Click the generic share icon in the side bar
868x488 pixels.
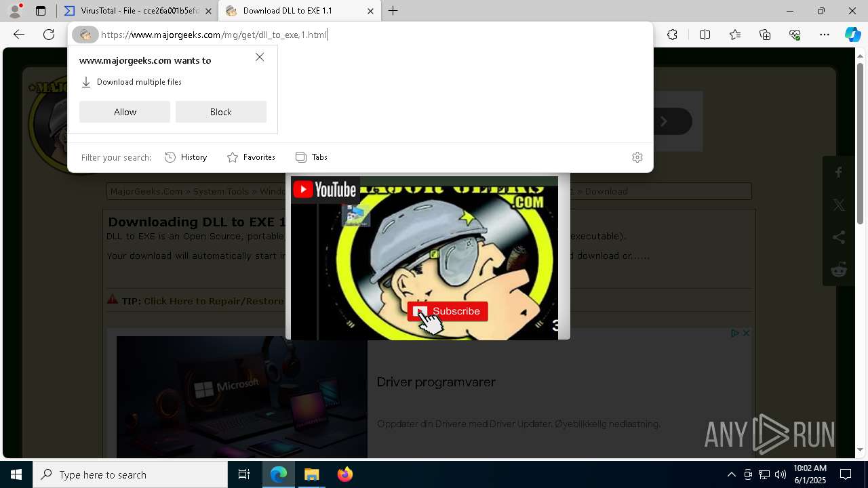(839, 237)
